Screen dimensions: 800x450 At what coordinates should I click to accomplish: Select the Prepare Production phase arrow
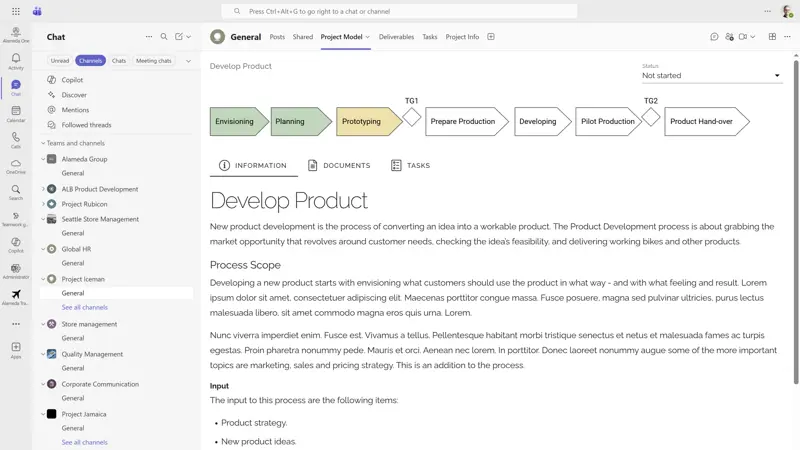[x=467, y=121]
